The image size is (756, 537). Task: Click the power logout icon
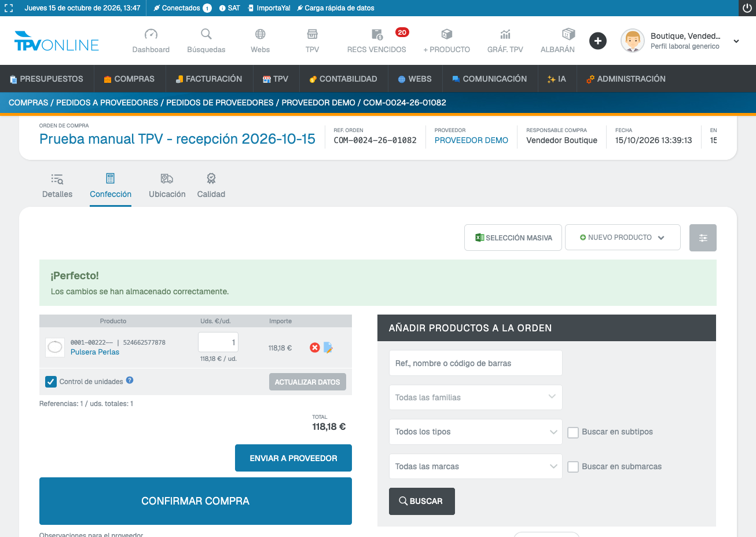(747, 8)
